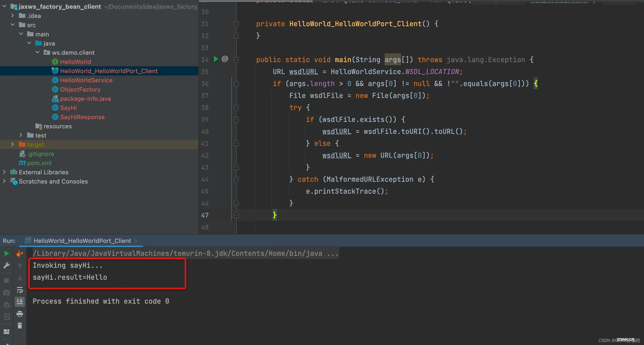Open pom.xml Maven file
This screenshot has height=345, width=644.
[39, 163]
